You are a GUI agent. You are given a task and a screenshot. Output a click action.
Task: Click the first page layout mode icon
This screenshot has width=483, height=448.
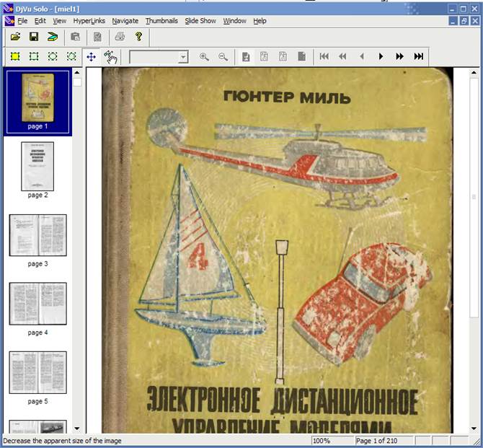point(246,57)
